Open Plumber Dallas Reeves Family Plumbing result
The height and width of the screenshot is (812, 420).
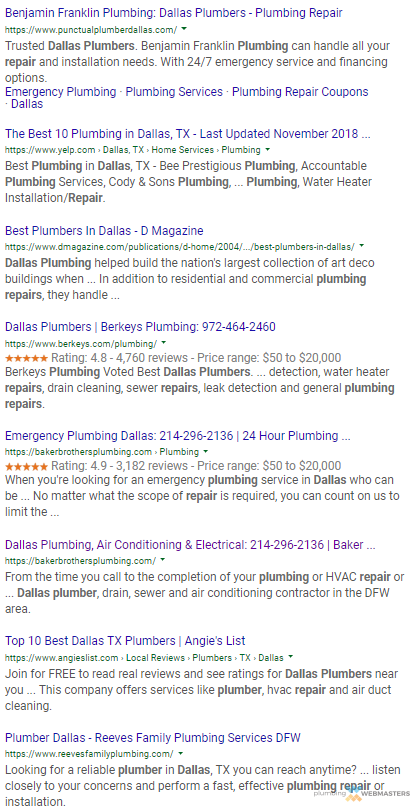click(153, 737)
